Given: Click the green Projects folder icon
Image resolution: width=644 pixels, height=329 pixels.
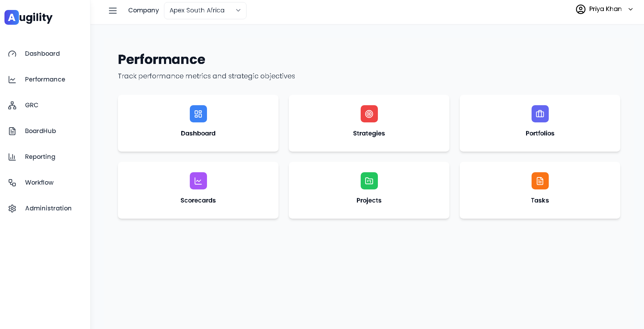Looking at the screenshot, I should [369, 181].
